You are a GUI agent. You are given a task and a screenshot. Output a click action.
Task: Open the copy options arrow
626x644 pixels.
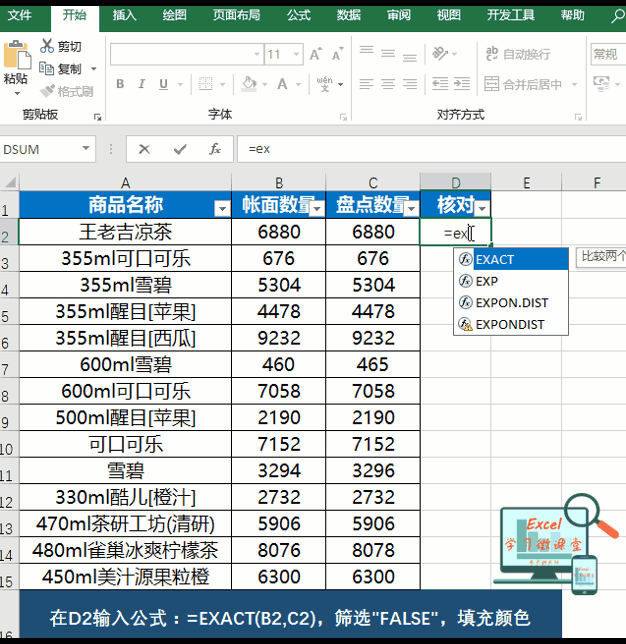[x=94, y=69]
